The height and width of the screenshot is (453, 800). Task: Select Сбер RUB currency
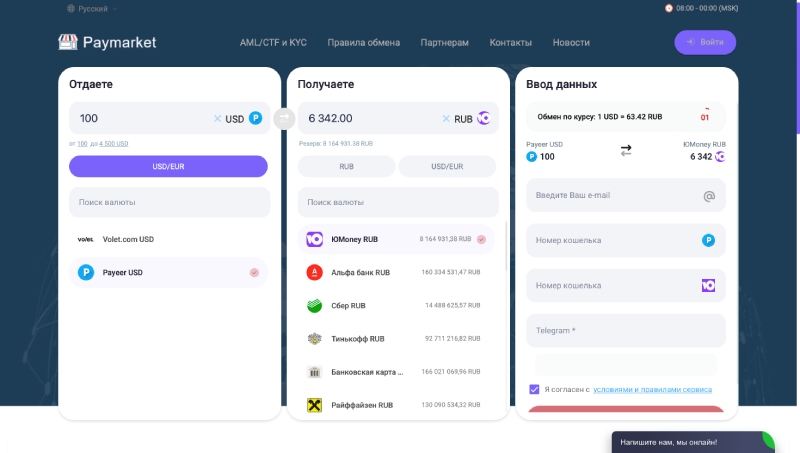pos(396,306)
